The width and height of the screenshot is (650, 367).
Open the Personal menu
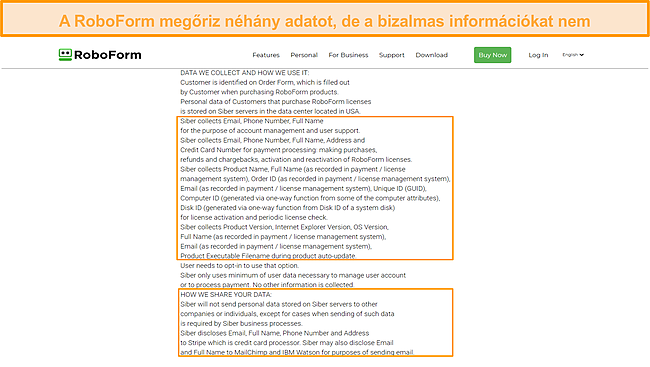pyautogui.click(x=304, y=55)
